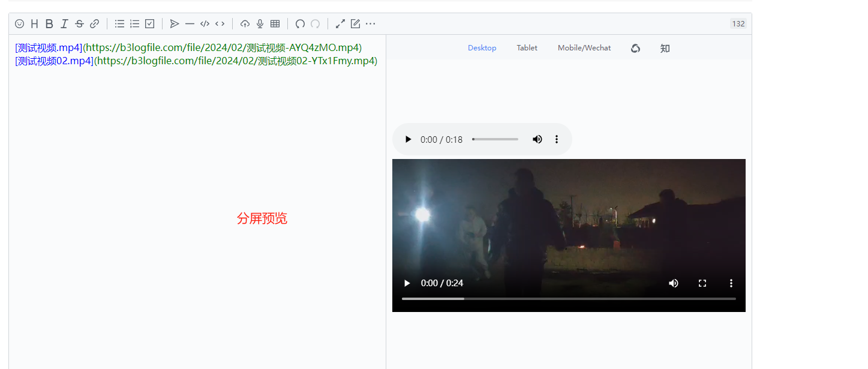Play the 0:24 video

click(x=407, y=283)
